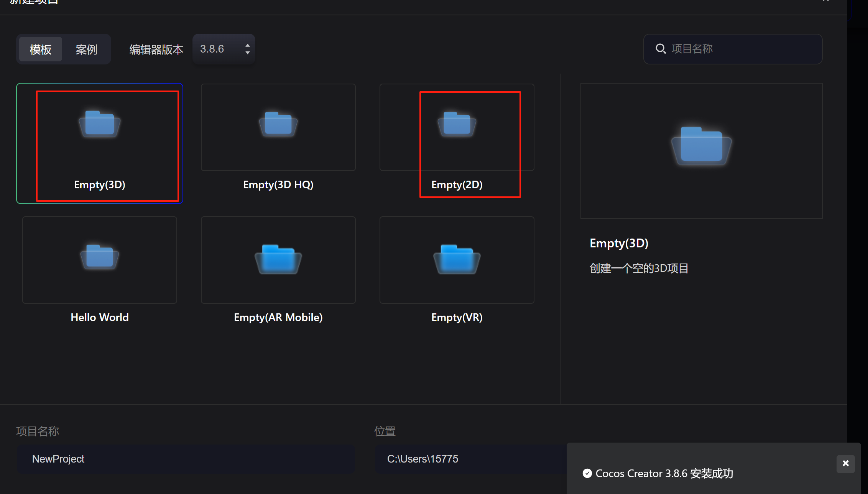Click the 项目名称 search field
This screenshot has width=868, height=494.
click(740, 49)
